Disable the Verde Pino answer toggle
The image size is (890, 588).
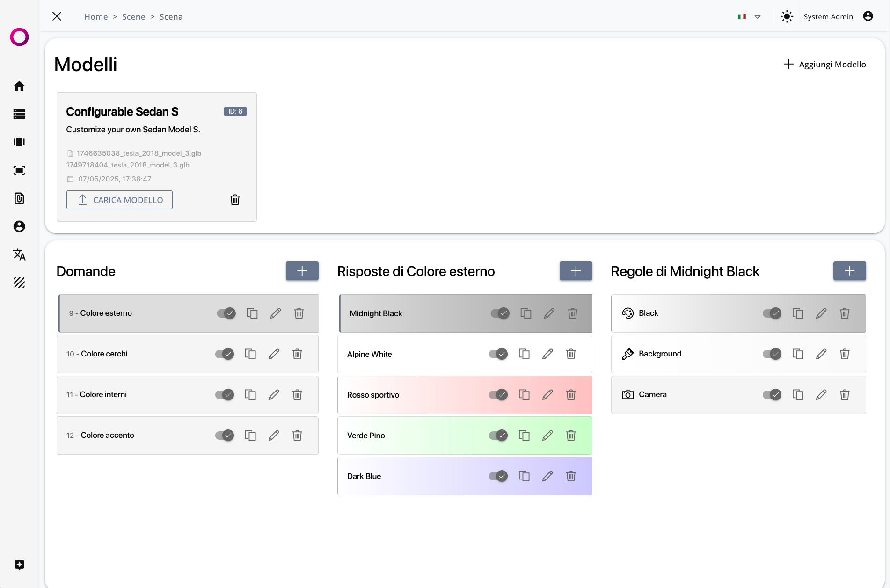[x=498, y=436]
